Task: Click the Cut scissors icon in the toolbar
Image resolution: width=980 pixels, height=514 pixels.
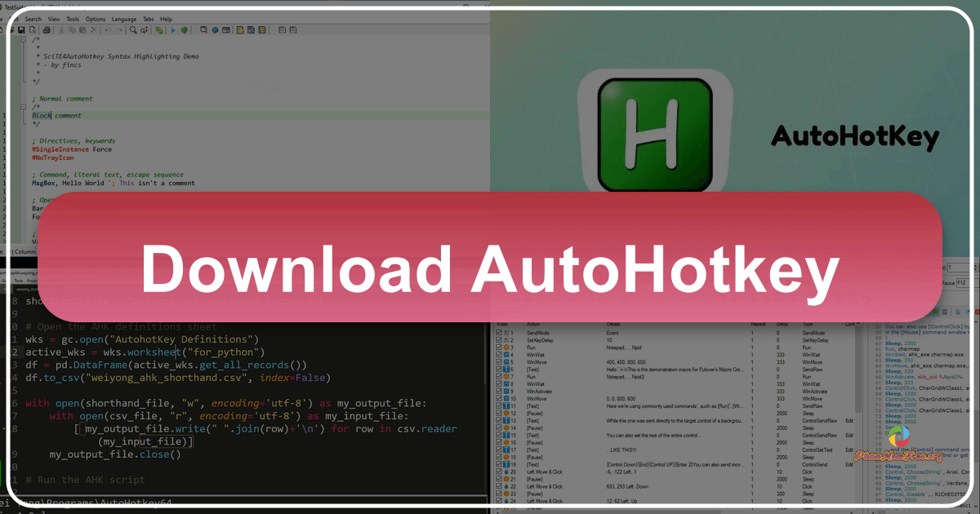Action: tap(61, 29)
